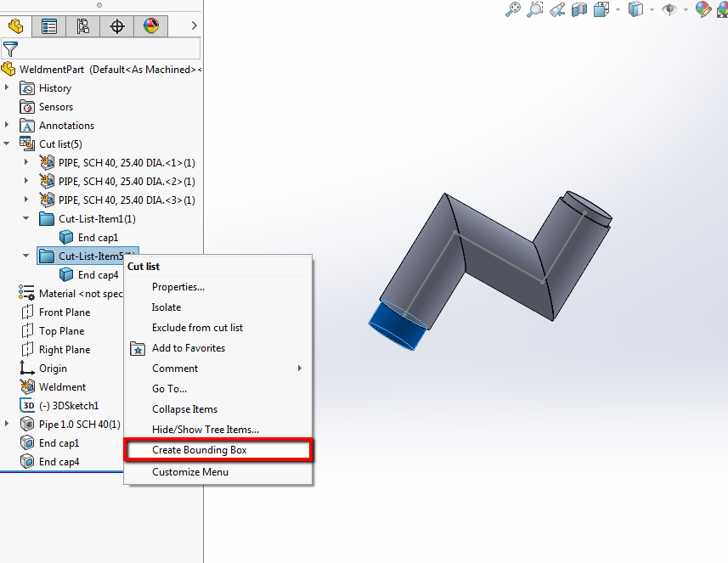The width and height of the screenshot is (728, 563).
Task: Switch to the ConfigurationManager tab
Action: (82, 26)
